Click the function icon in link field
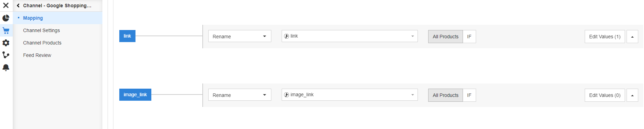This screenshot has width=644, height=129. (286, 36)
